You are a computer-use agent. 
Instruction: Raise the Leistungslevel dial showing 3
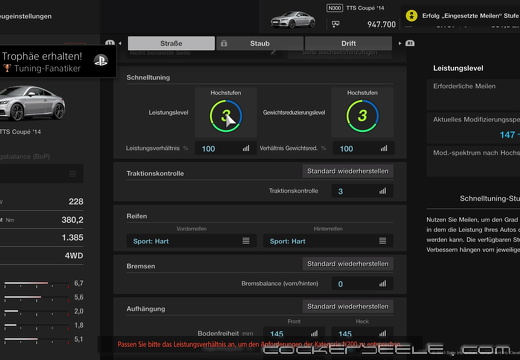(226, 116)
